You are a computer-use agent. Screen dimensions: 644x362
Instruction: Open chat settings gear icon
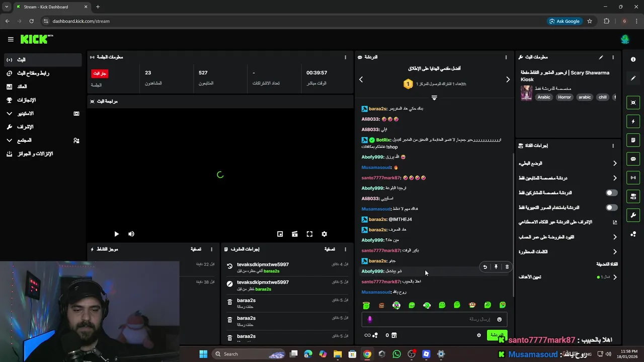[479, 335]
